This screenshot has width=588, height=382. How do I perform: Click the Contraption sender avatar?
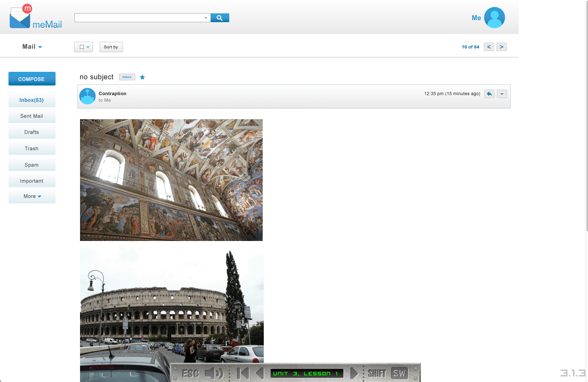click(87, 96)
